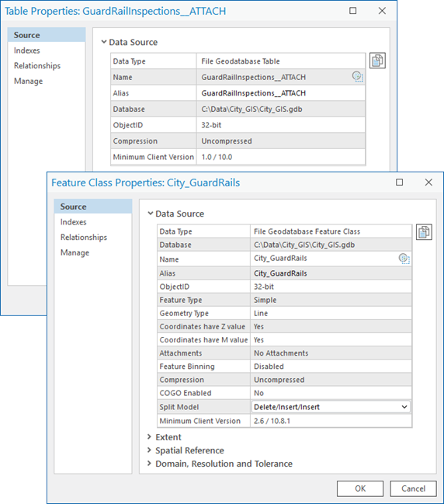Click the Cancel button
Screen dimensions: 444x504
[x=413, y=488]
